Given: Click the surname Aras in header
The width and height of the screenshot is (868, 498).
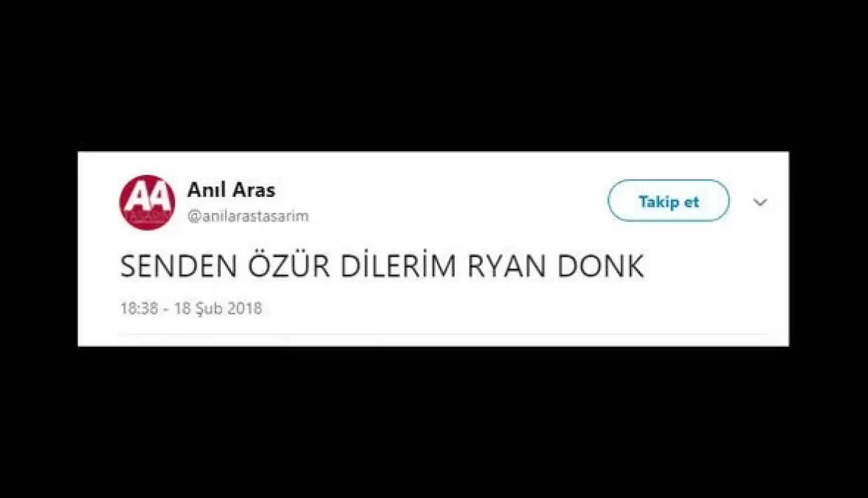Looking at the screenshot, I should click(x=254, y=190).
